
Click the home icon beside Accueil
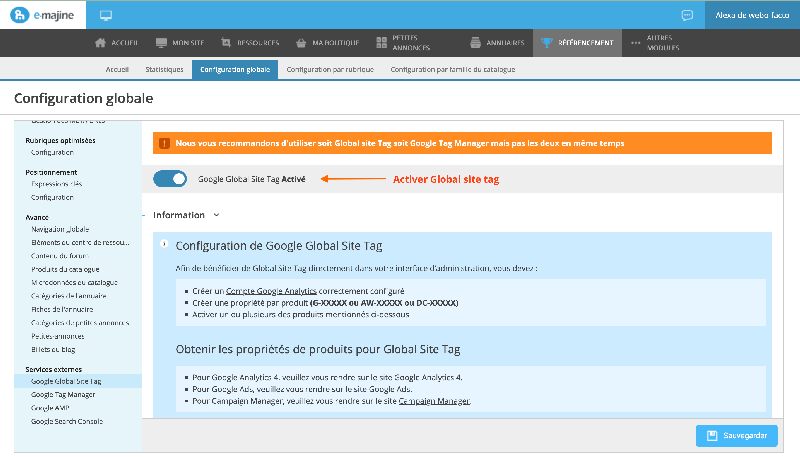pyautogui.click(x=101, y=43)
